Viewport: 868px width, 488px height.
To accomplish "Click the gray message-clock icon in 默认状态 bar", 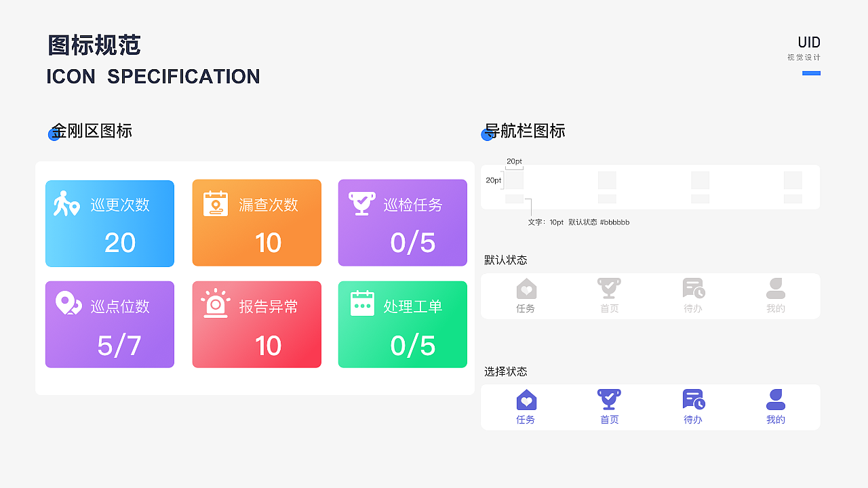I will coord(694,288).
